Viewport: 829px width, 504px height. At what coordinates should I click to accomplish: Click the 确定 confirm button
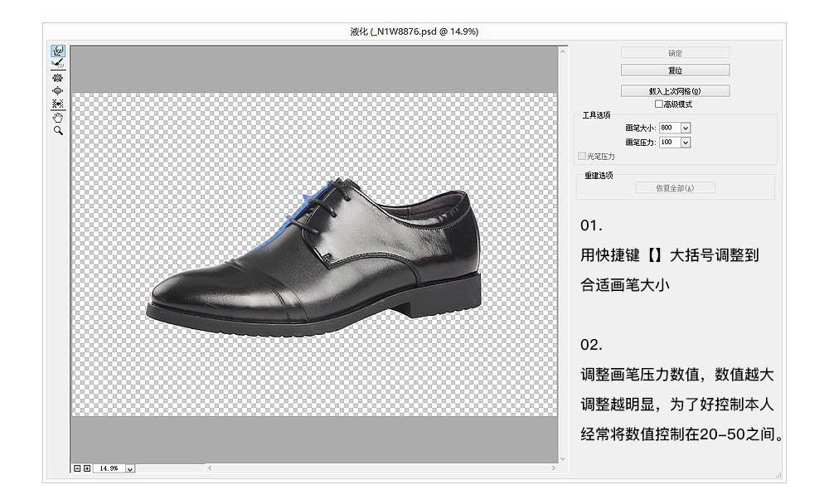[x=674, y=51]
